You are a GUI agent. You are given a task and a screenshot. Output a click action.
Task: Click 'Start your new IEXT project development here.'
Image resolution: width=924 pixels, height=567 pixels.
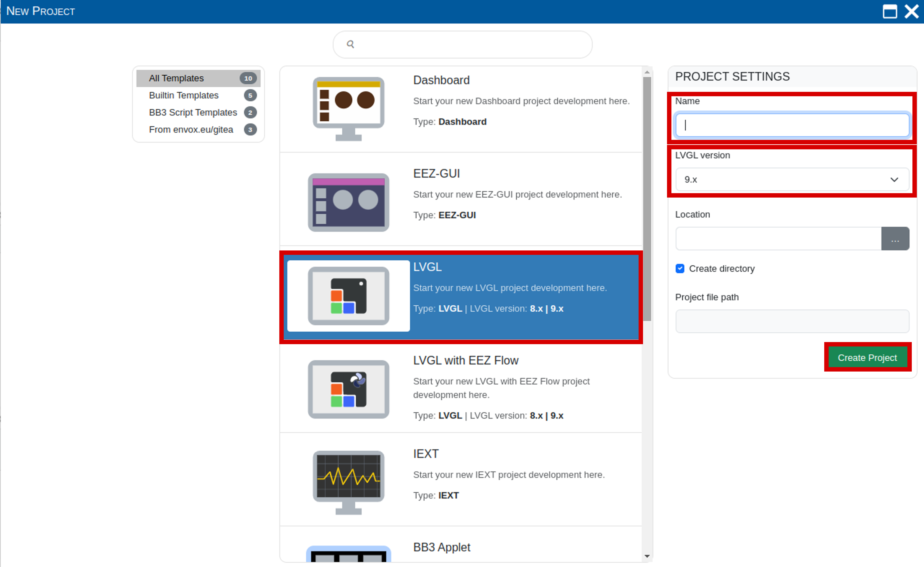(509, 475)
